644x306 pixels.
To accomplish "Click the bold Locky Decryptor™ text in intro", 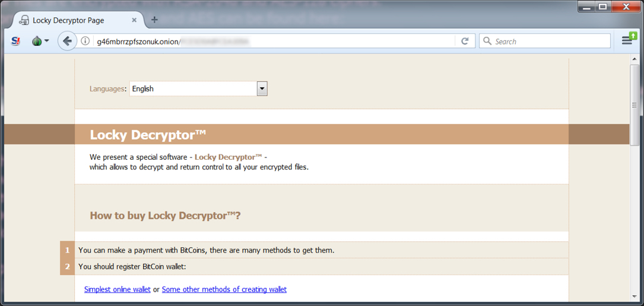I will [x=229, y=157].
